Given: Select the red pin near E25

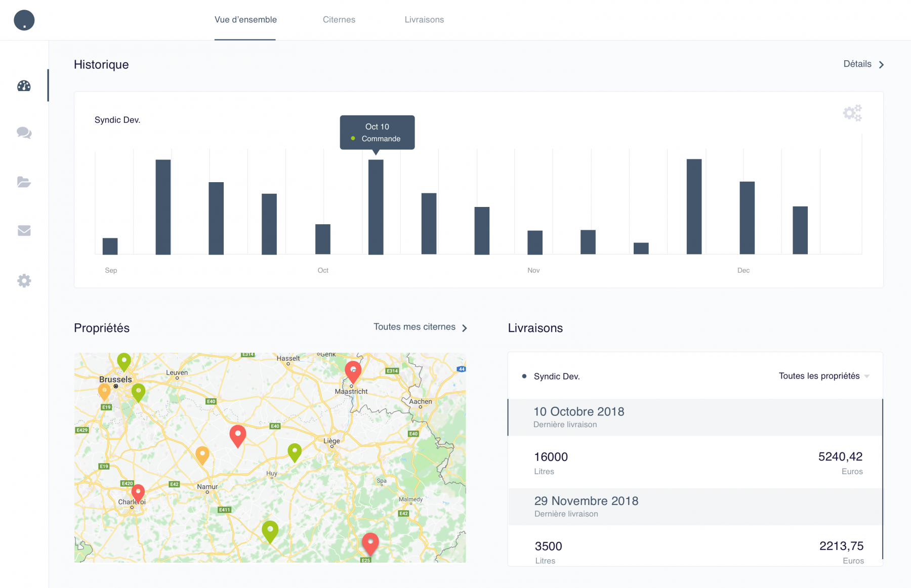Looking at the screenshot, I should pos(370,544).
